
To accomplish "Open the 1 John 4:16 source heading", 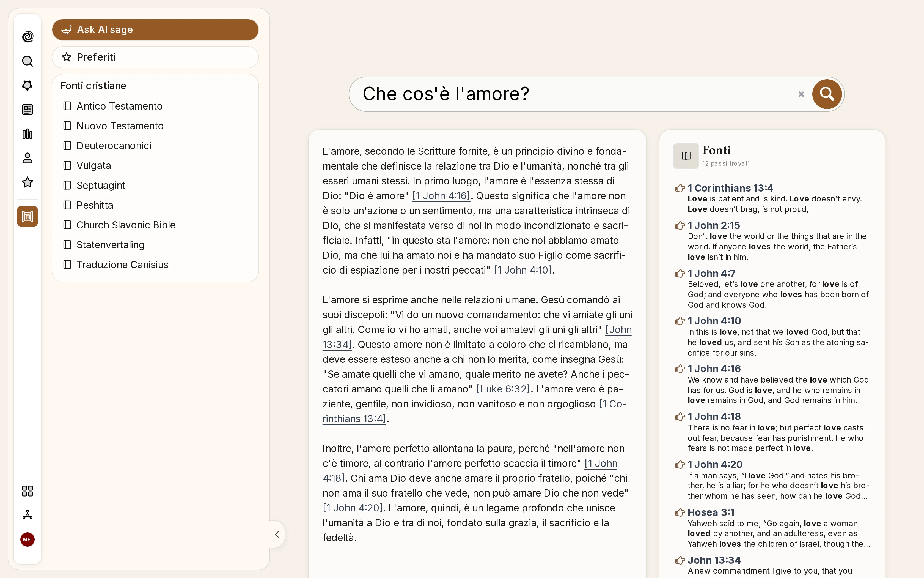I will [x=714, y=369].
